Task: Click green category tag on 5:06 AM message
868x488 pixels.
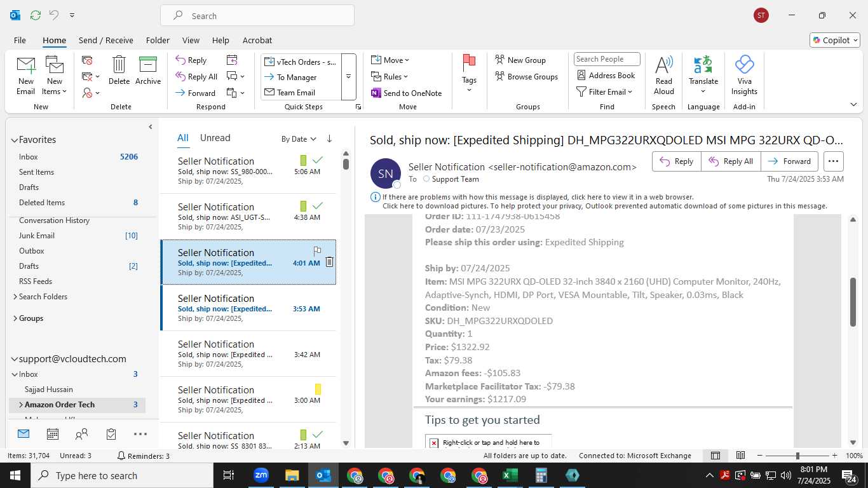Action: coord(304,160)
